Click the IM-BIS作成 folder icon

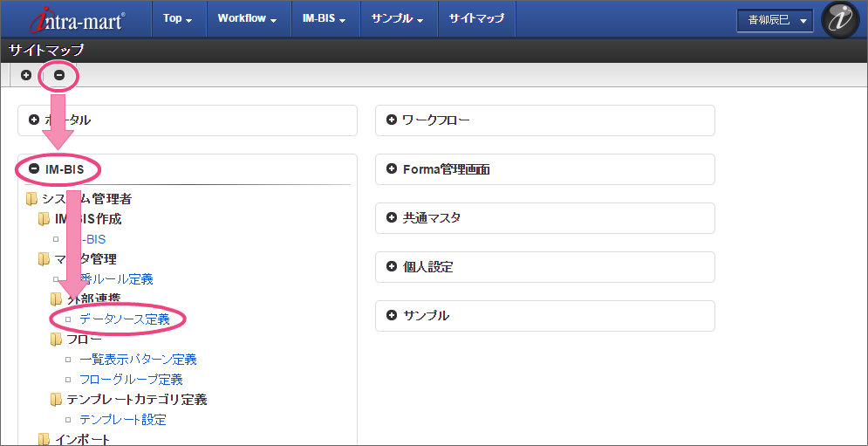44,219
